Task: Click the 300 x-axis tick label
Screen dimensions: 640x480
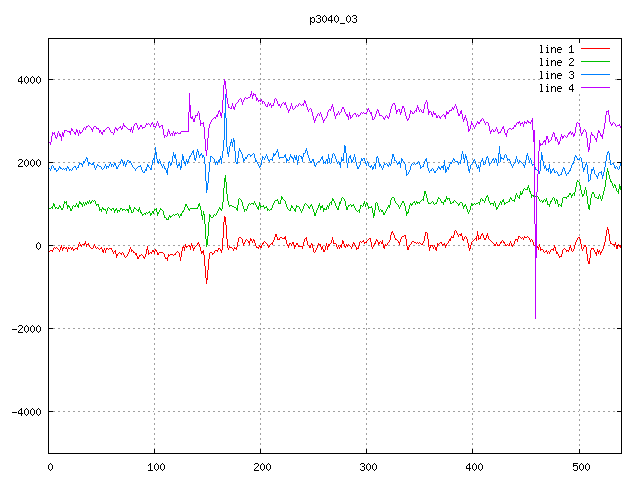Action: (x=367, y=466)
